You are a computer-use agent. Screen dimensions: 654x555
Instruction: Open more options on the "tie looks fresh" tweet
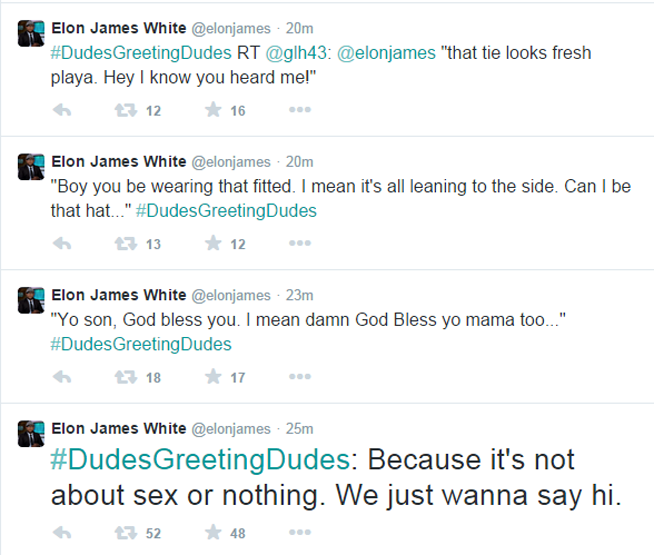click(x=299, y=111)
